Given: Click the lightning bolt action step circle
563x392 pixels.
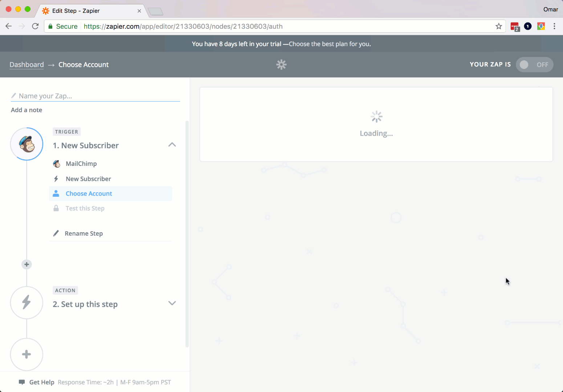Looking at the screenshot, I should click(27, 303).
